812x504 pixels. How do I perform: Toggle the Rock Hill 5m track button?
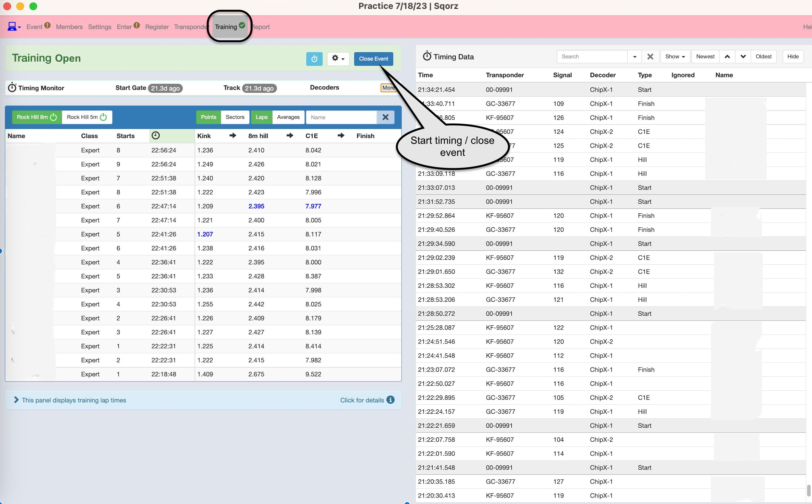pos(87,117)
